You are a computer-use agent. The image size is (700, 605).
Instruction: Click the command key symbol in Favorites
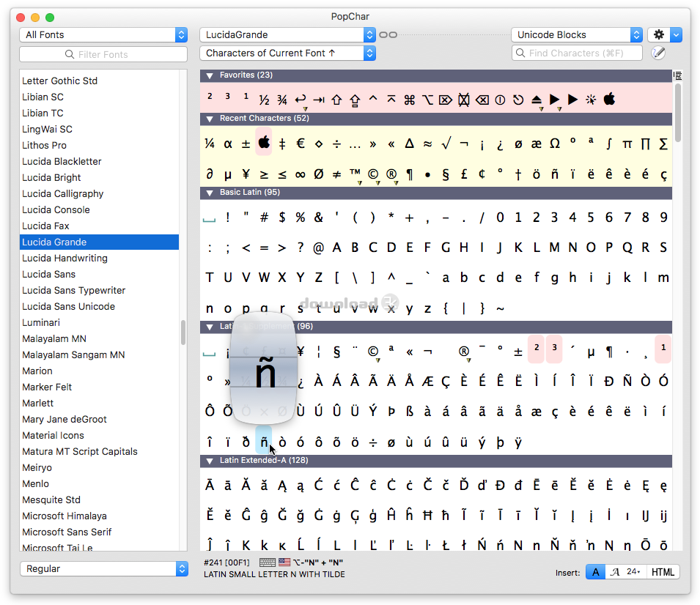[409, 100]
